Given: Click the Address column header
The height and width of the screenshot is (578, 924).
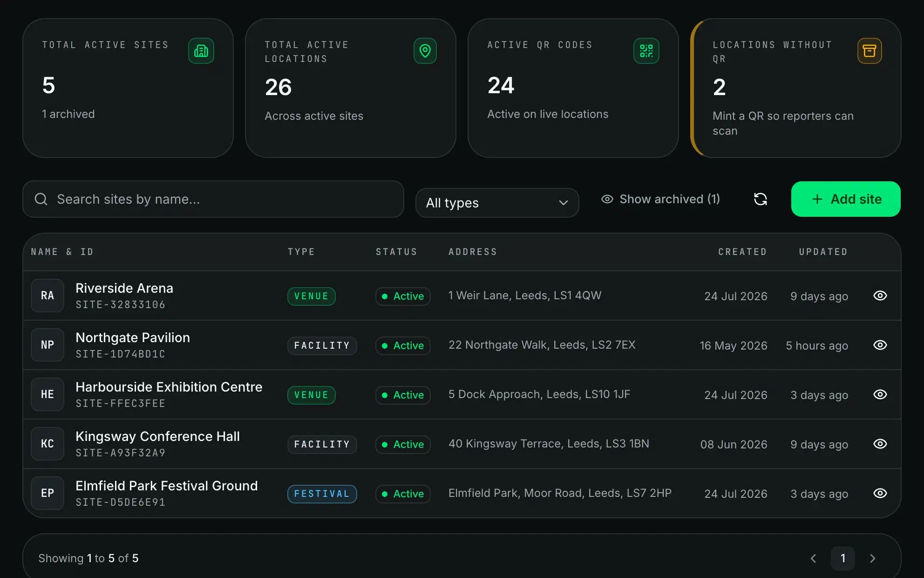Looking at the screenshot, I should coord(473,252).
